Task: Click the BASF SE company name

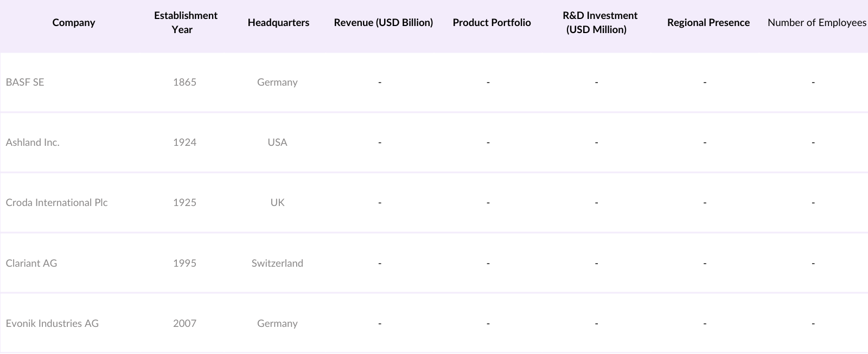Action: [25, 82]
